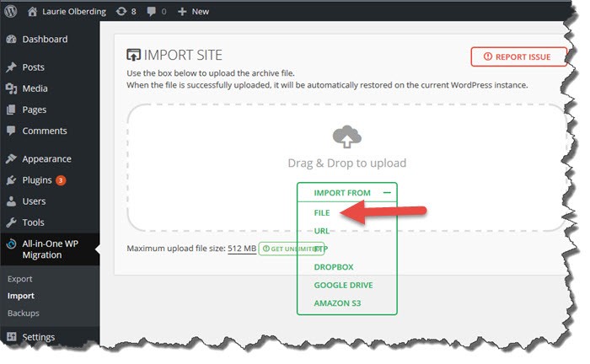Viewport: 590px width, 364px height.
Task: Collapse the Import From dropdown
Action: [347, 192]
